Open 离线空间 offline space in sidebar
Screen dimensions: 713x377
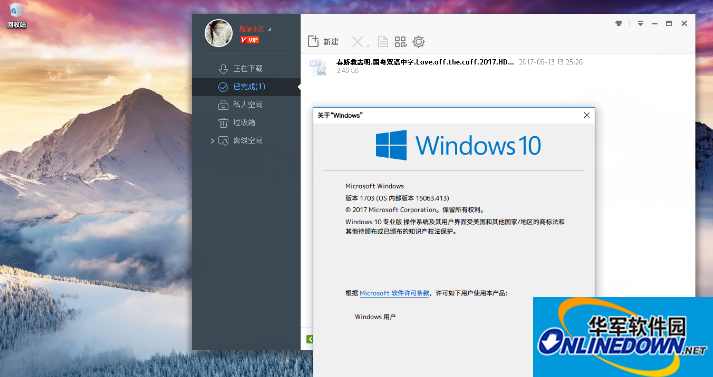(x=246, y=141)
